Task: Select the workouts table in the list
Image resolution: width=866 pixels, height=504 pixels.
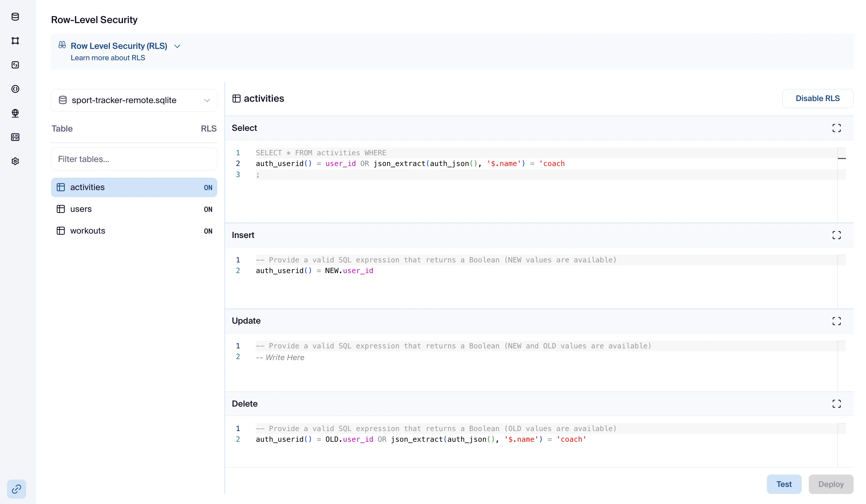Action: [134, 231]
